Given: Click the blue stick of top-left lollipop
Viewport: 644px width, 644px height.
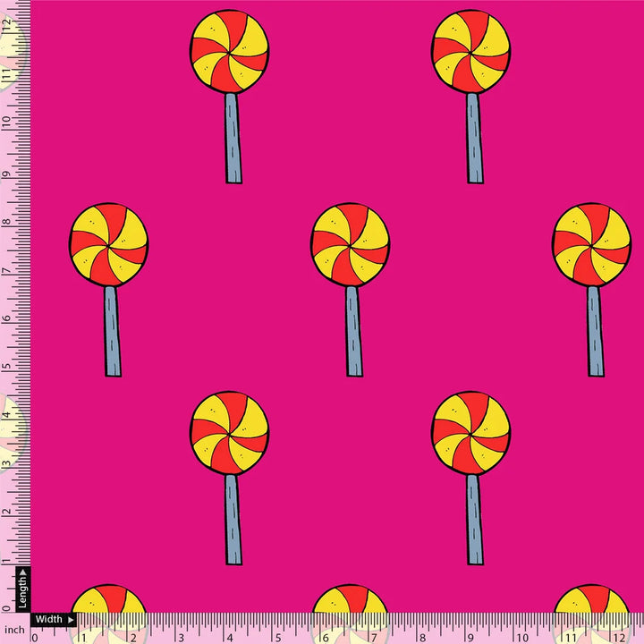Looking at the screenshot, I should pyautogui.click(x=233, y=138).
